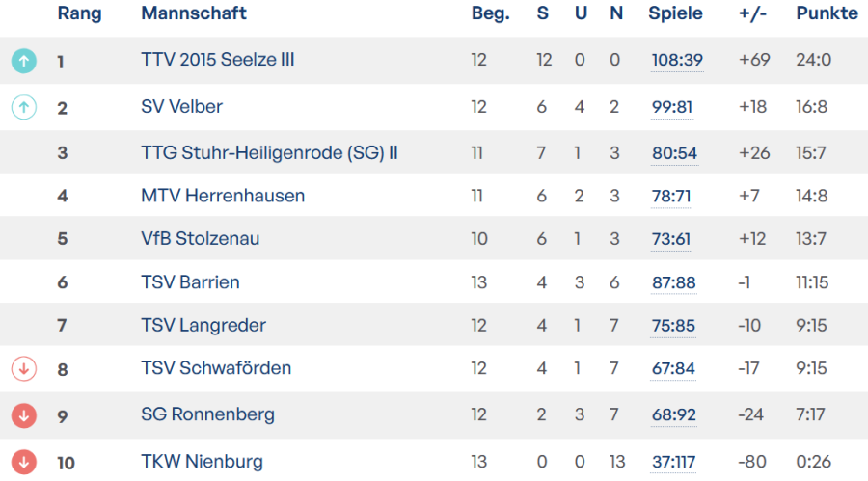Image resolution: width=868 pixels, height=481 pixels.
Task: Open team TTV 2015 Seelze III
Action: 217,60
